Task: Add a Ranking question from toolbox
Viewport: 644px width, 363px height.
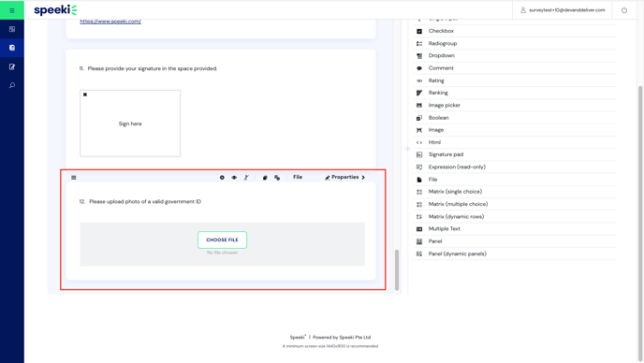Action: (516, 93)
